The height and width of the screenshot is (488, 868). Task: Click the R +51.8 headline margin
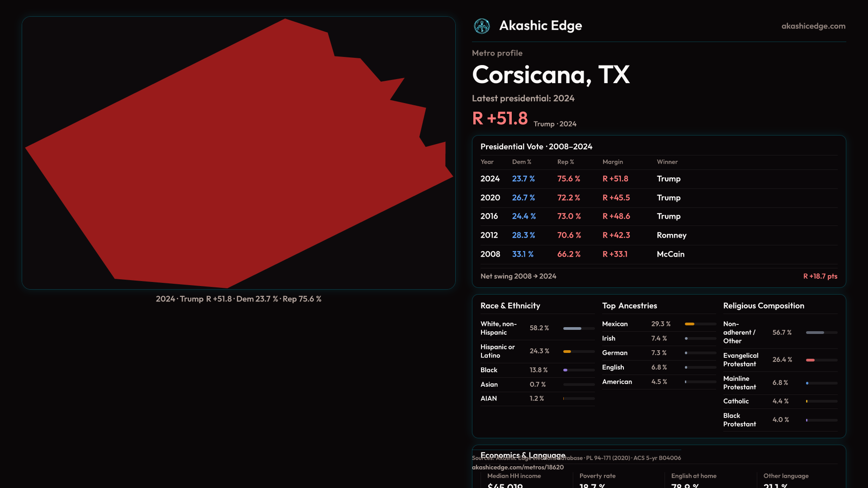(x=500, y=118)
